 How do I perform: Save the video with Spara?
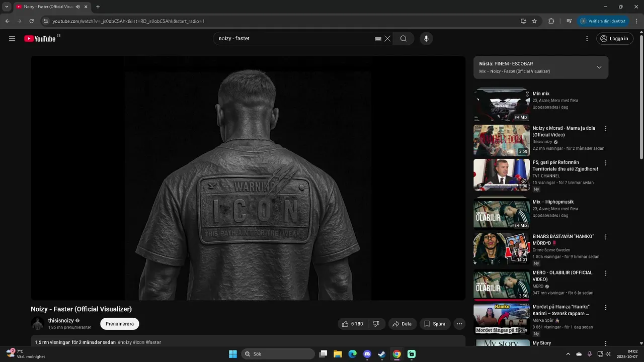[x=435, y=324]
